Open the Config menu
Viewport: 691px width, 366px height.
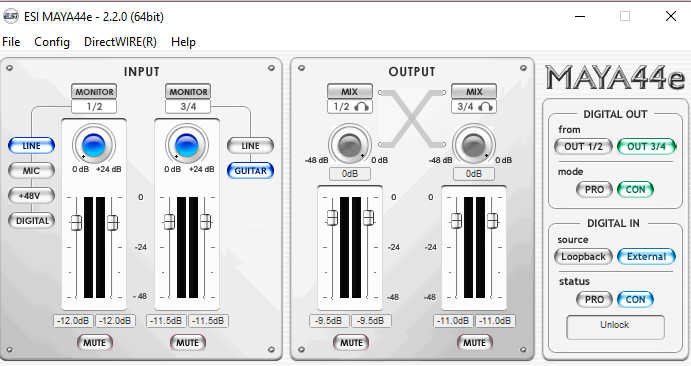click(x=52, y=42)
